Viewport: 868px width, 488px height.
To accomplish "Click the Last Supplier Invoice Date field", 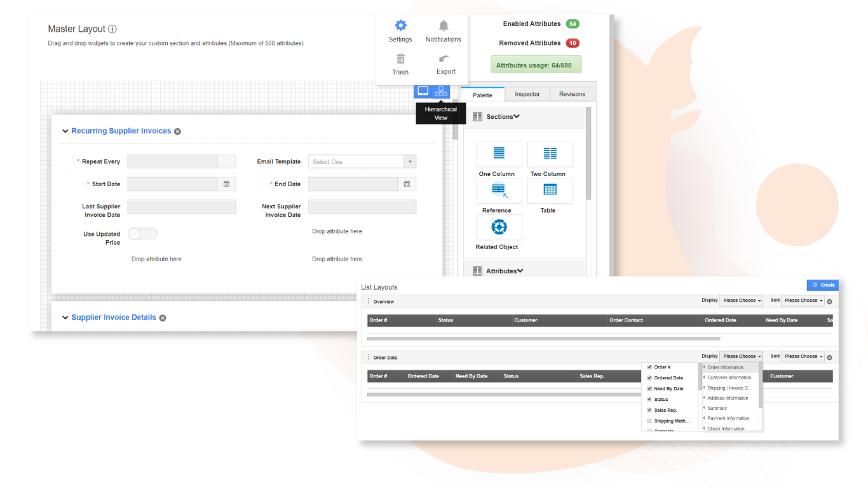I will [x=182, y=207].
